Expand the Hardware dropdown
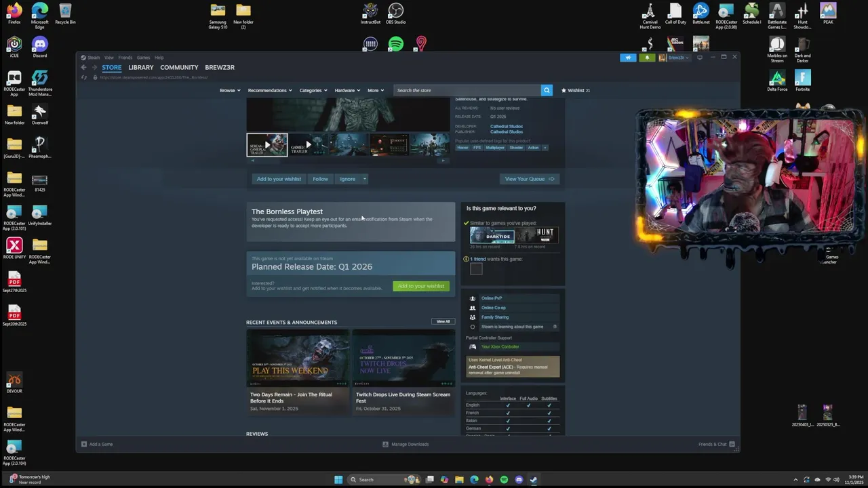Screen dimensions: 868x488 [x=347, y=90]
